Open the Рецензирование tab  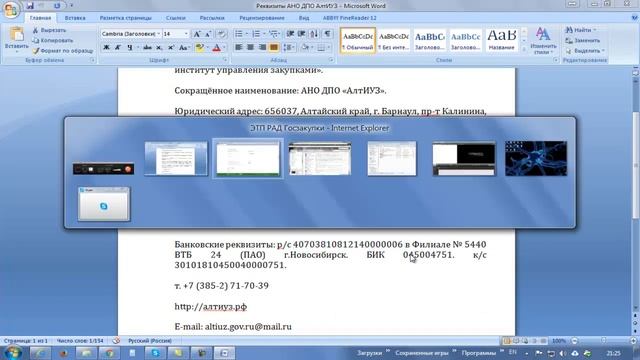coord(262,18)
